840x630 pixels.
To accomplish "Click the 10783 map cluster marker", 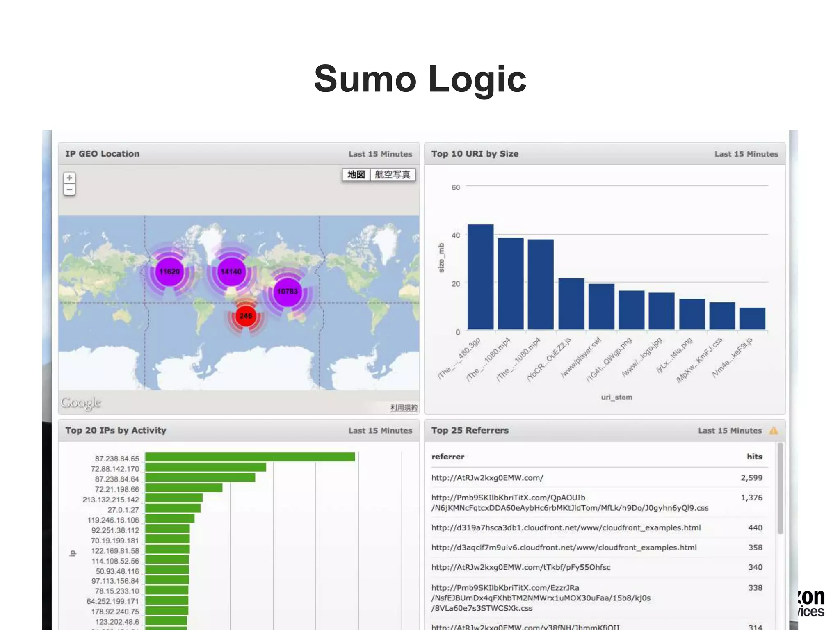I will click(x=288, y=292).
